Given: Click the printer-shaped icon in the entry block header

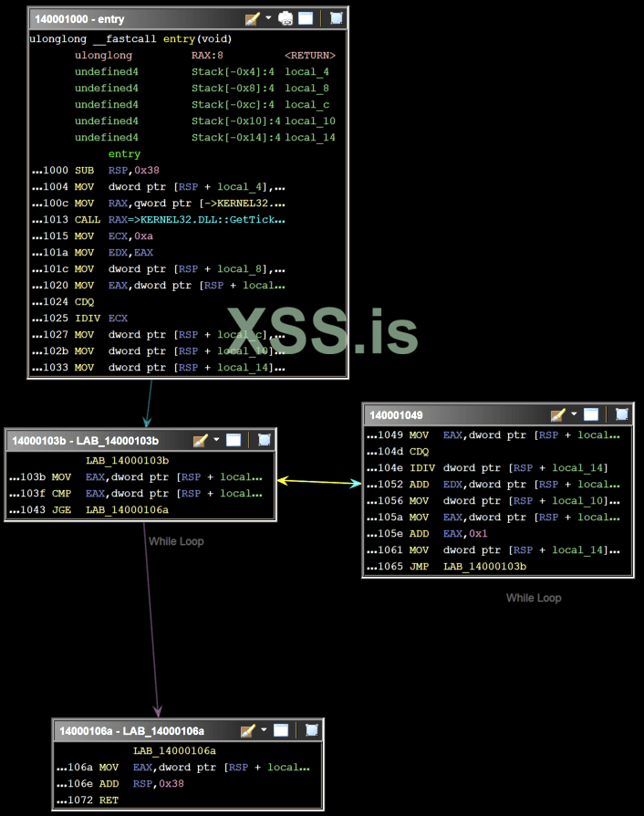Looking at the screenshot, I should point(286,19).
